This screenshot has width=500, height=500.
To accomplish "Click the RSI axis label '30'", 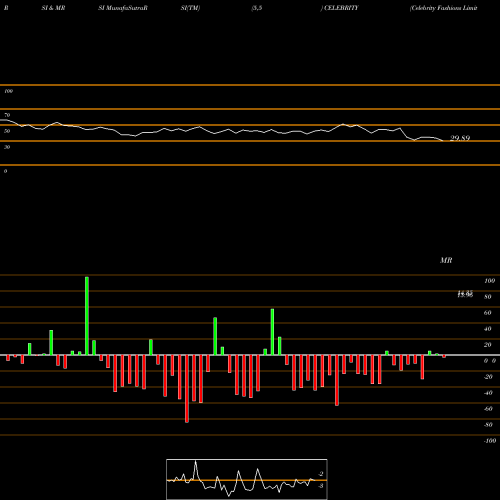I will [7, 147].
